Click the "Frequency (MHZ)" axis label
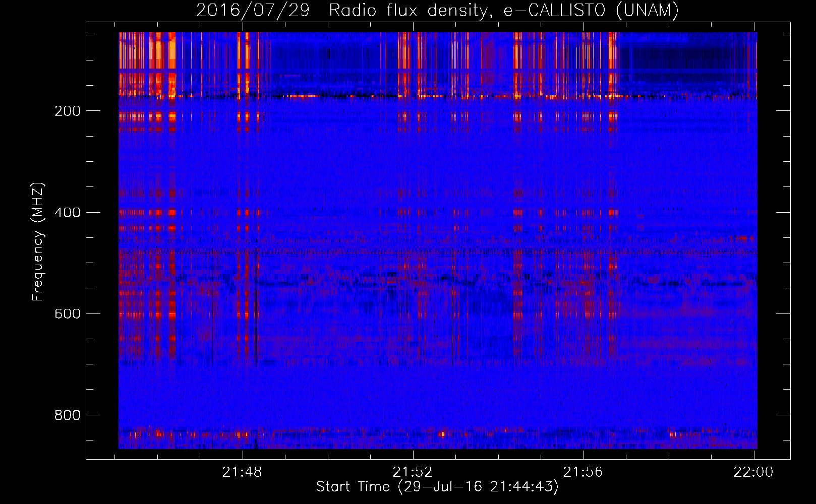The image size is (816, 504). pos(37,241)
